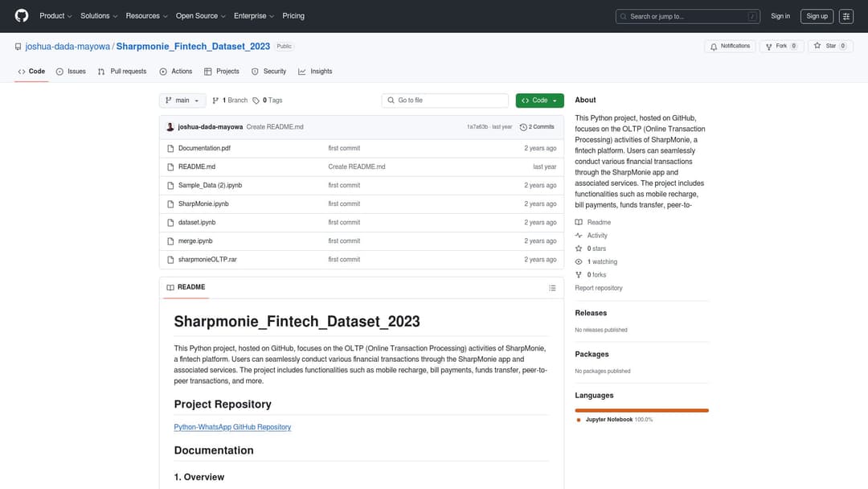Open the Issues tab
This screenshot has width=868, height=489.
click(71, 72)
